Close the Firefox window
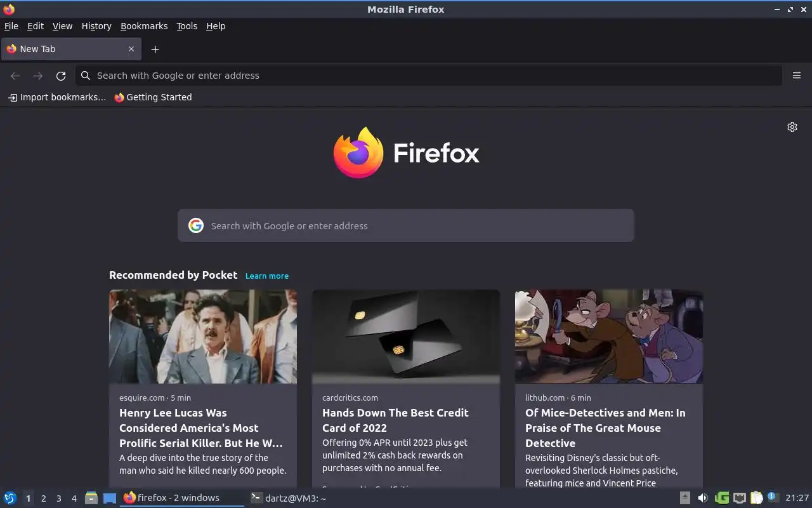This screenshot has width=812, height=508. (x=803, y=10)
